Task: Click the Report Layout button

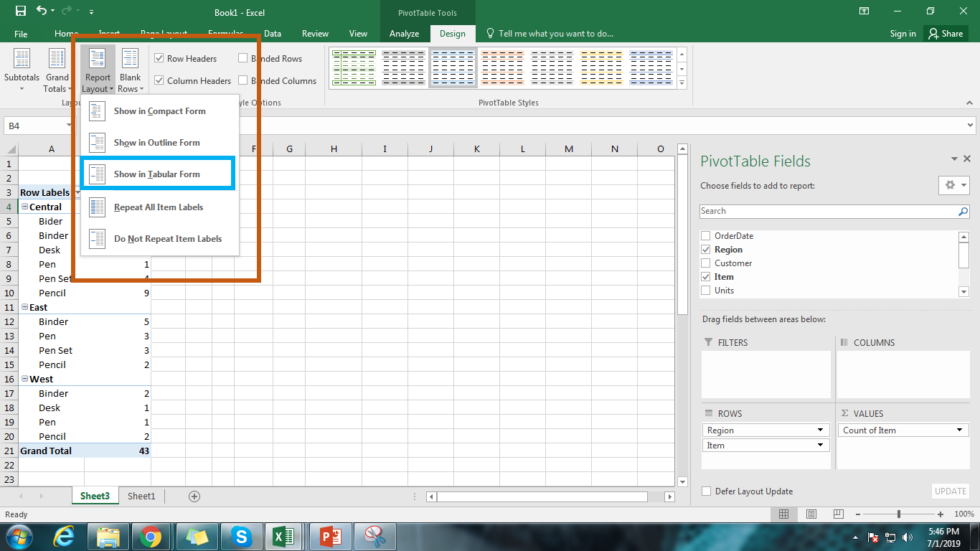Action: (98, 70)
